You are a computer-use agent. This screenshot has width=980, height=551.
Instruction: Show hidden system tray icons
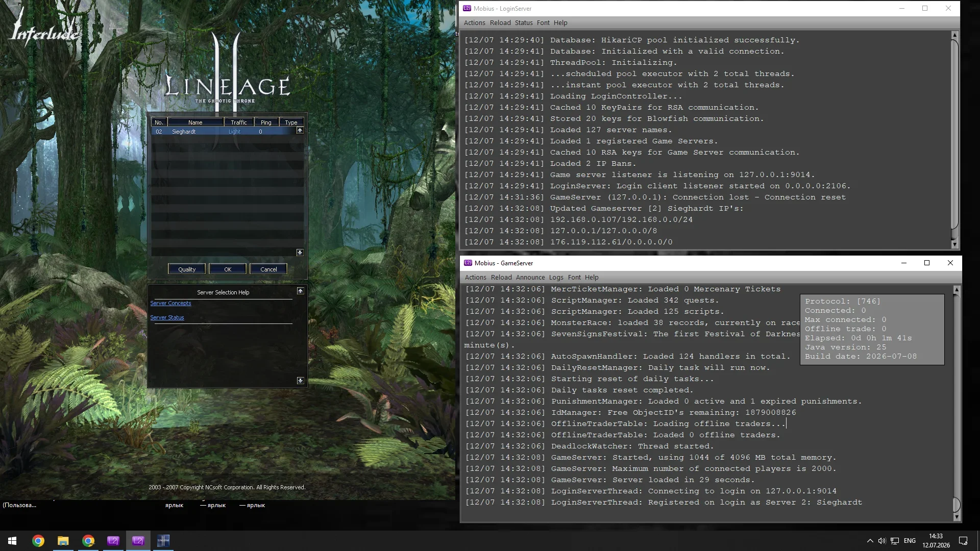point(870,541)
